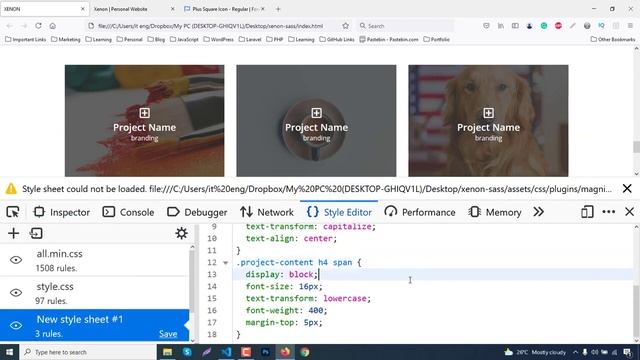Click the weather widget in taskbar
640x360 pixels.
(x=535, y=352)
